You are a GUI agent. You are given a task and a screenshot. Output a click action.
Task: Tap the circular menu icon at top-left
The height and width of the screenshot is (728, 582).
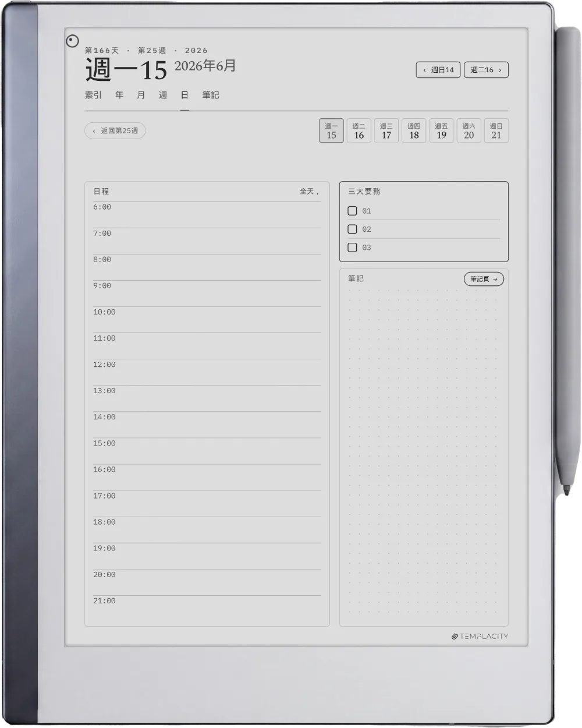point(73,41)
